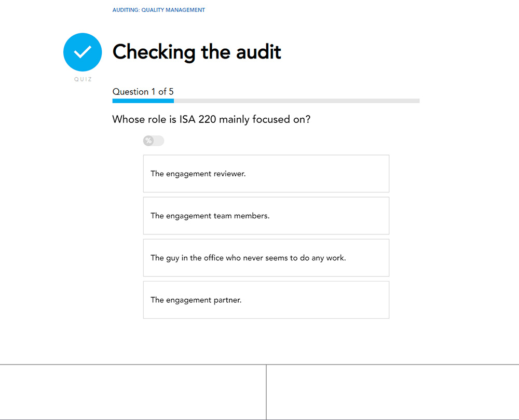Click the filled blue progress bar segment
The width and height of the screenshot is (519, 420).
click(143, 101)
